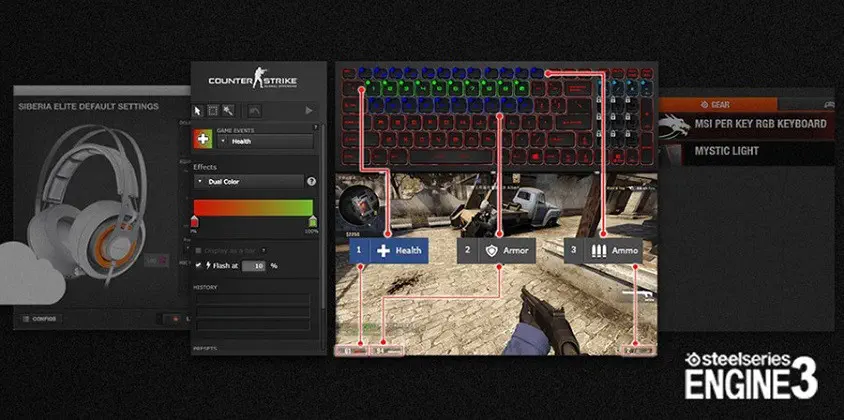This screenshot has height=420, width=844.
Task: Open the Effects help question mark
Action: (311, 182)
